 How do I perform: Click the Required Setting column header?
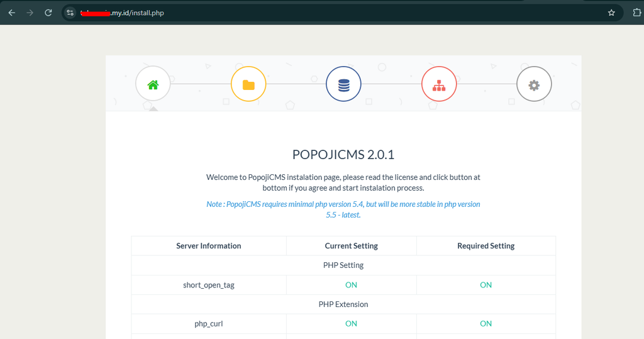pyautogui.click(x=486, y=246)
